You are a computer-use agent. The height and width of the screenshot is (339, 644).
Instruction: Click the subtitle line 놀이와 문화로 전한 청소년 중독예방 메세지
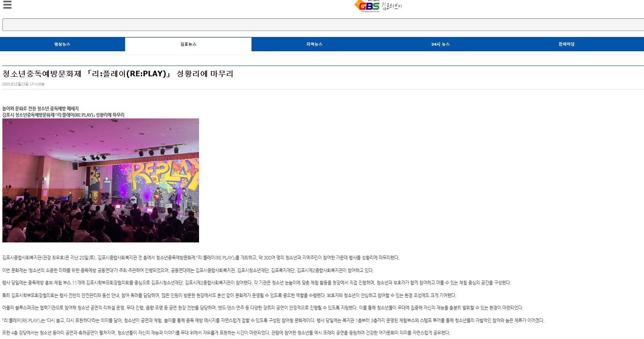click(x=41, y=108)
